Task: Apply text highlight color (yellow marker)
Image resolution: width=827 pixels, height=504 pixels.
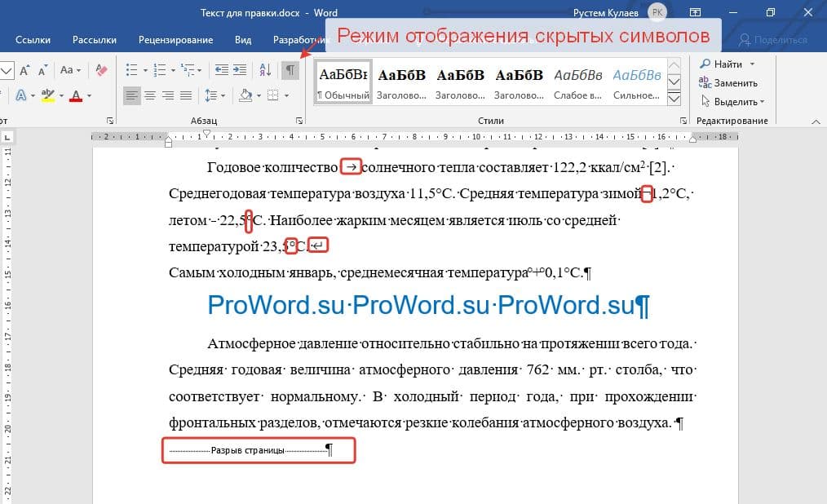Action: coord(47,95)
